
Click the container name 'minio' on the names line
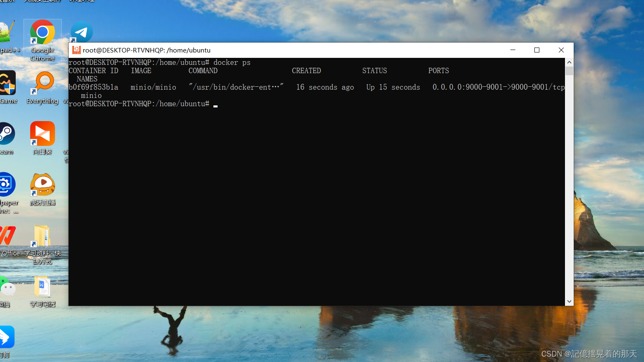pos(91,95)
